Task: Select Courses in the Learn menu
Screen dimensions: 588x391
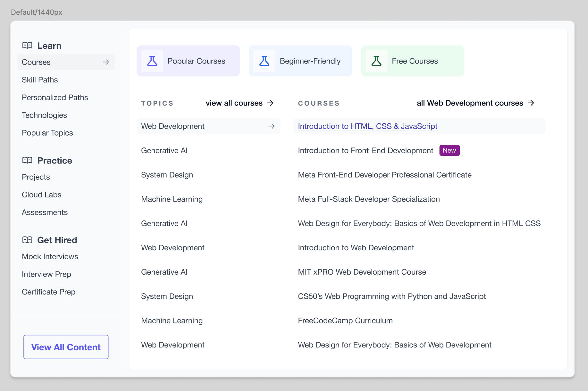Action: [x=66, y=62]
